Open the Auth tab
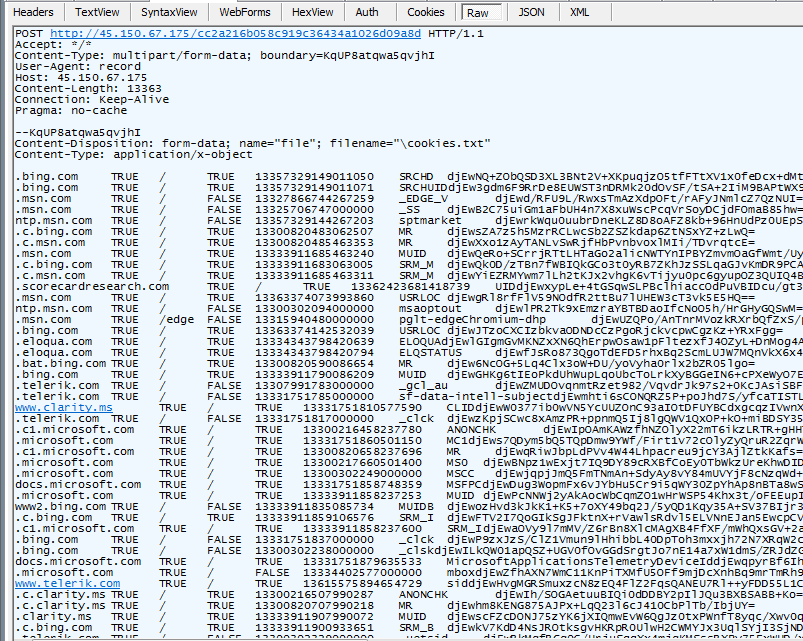The height and width of the screenshot is (641, 803). (x=367, y=12)
